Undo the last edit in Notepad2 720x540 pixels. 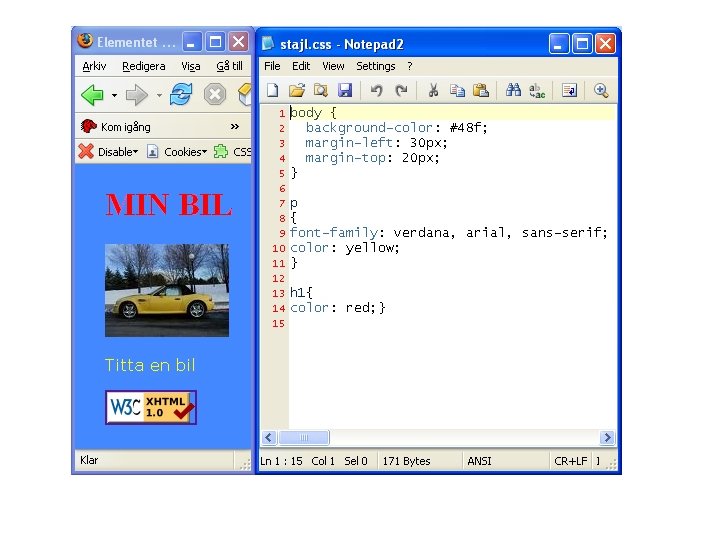click(377, 90)
